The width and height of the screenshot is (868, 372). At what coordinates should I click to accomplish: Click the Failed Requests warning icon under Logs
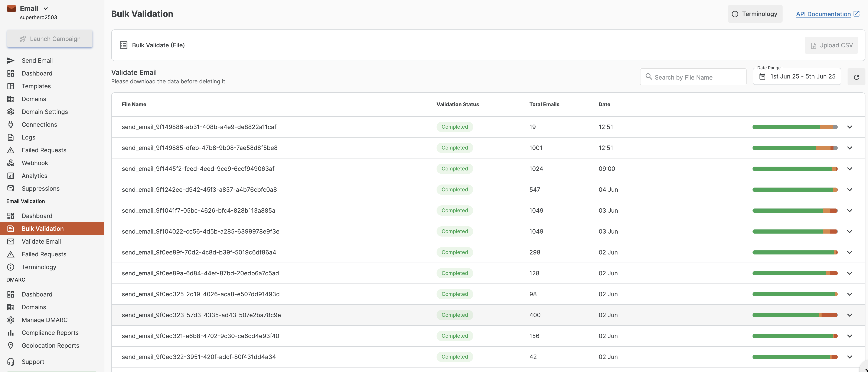tap(11, 150)
